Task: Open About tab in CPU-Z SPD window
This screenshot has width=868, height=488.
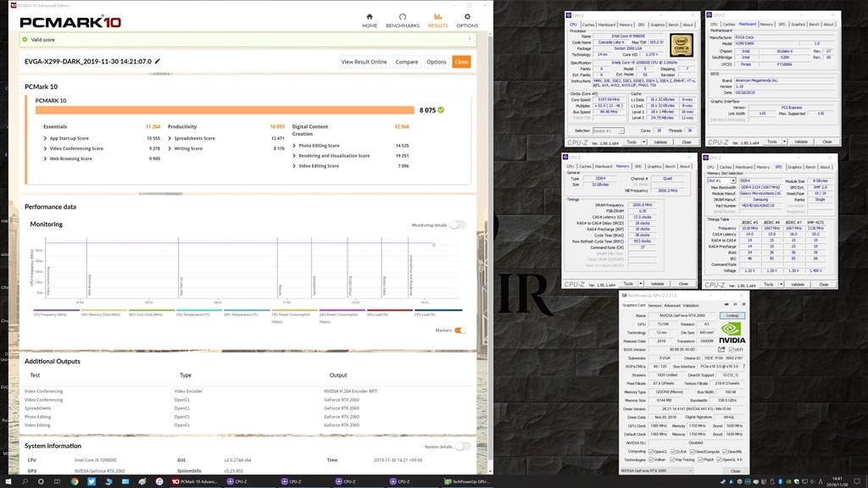Action: click(x=825, y=167)
